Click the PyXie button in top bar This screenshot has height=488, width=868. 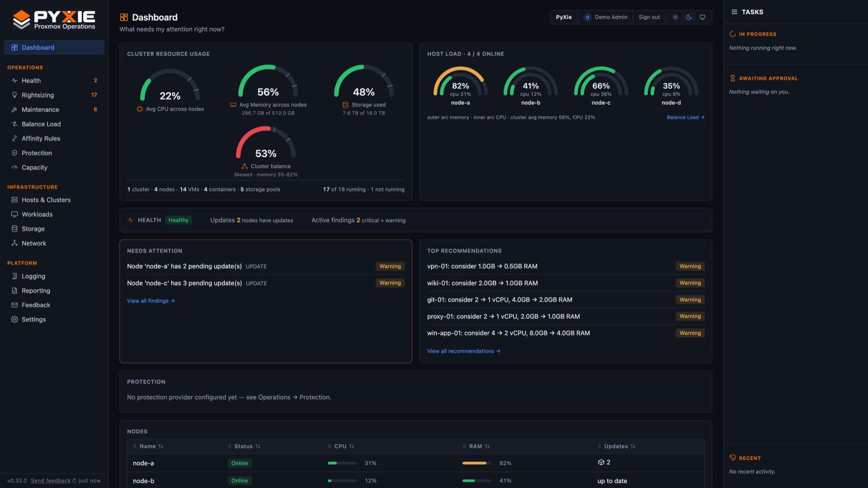(564, 17)
